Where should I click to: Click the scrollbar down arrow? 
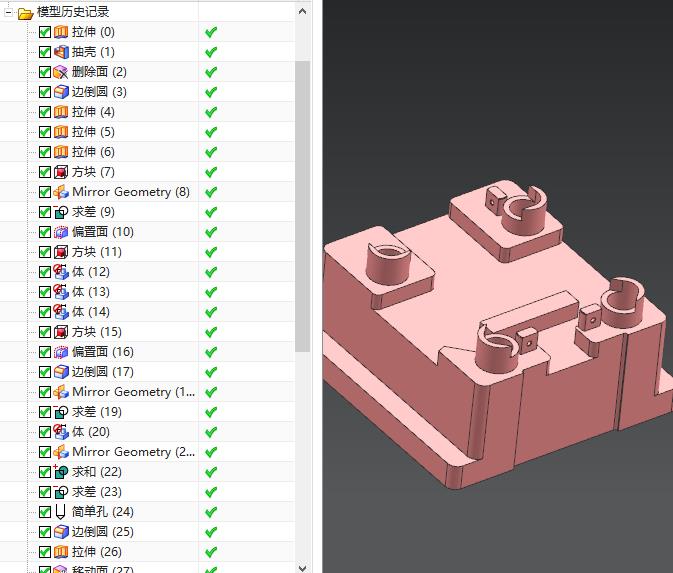point(302,568)
